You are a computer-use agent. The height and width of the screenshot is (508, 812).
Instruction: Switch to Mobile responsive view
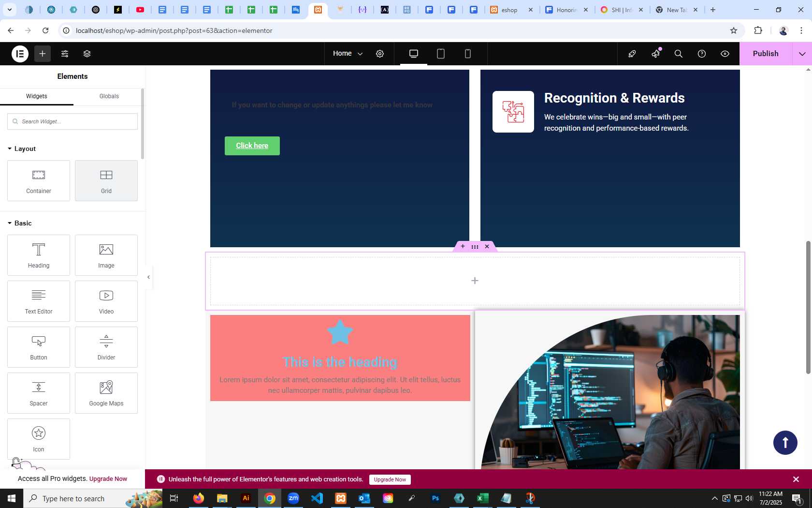pyautogui.click(x=468, y=54)
